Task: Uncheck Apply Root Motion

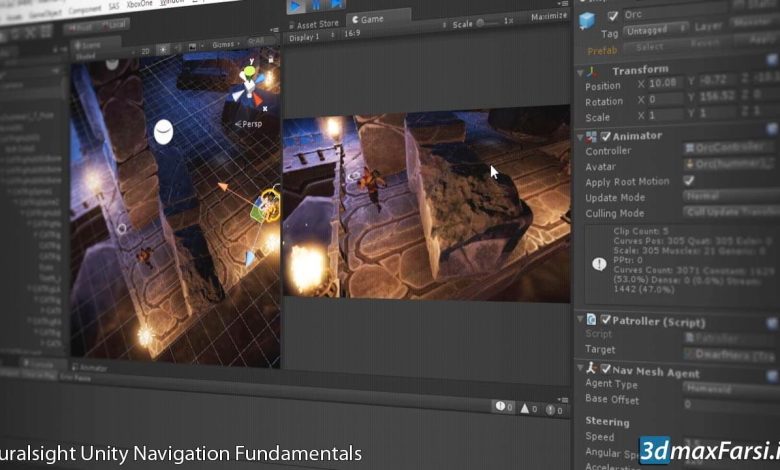Action: pyautogui.click(x=689, y=180)
